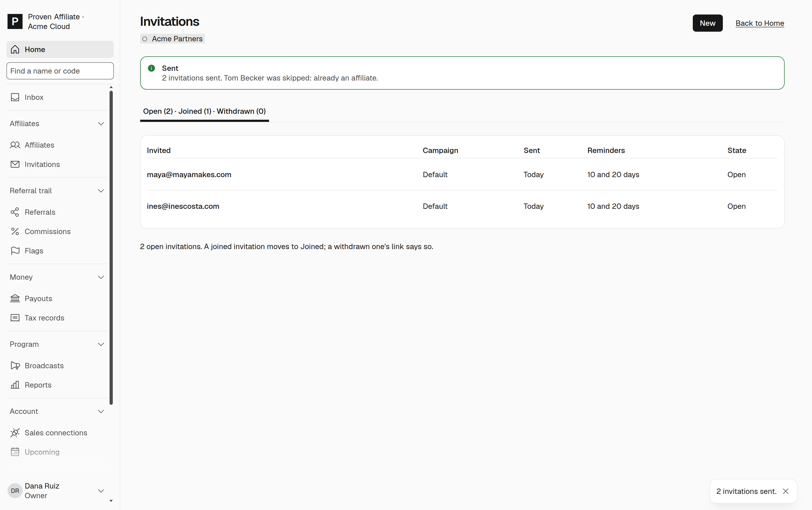Click the Reminders column header
812x510 pixels.
(x=606, y=151)
